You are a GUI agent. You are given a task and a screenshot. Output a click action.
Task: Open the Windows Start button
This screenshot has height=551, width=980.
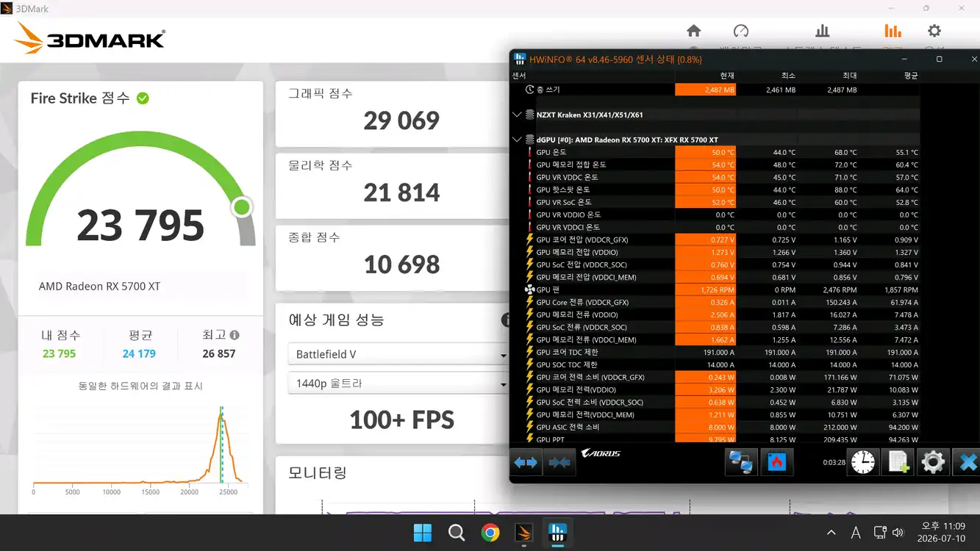422,533
